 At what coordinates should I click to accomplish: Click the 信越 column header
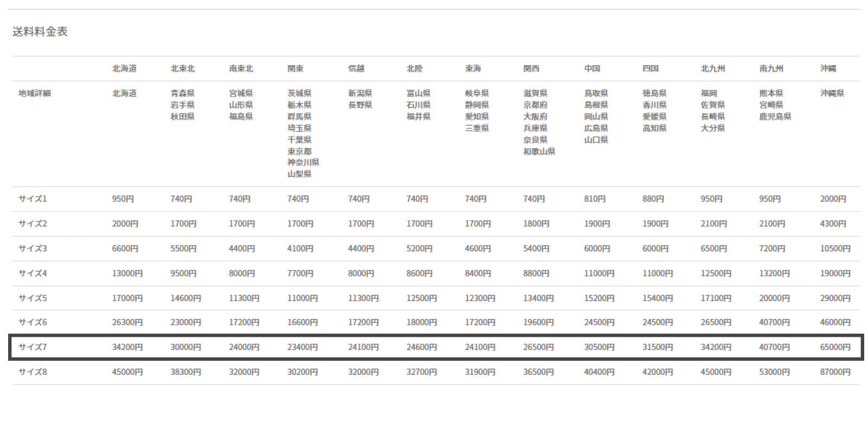(x=356, y=68)
